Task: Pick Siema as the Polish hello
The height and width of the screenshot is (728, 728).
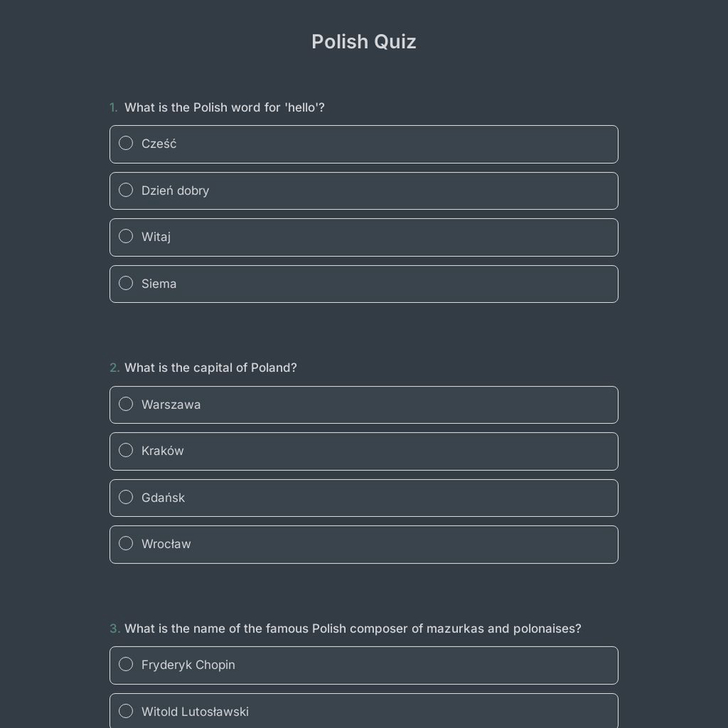Action: [x=125, y=282]
